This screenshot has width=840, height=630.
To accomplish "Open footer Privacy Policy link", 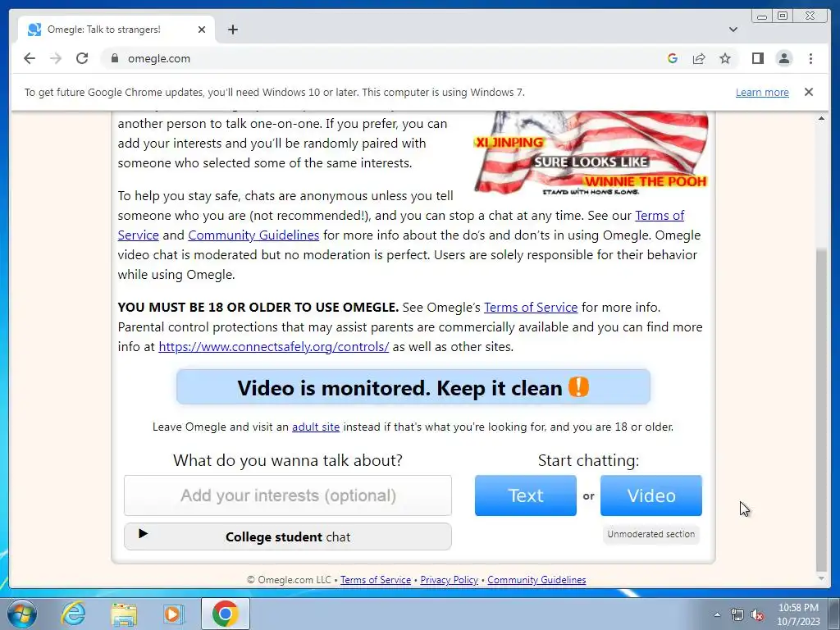I will click(x=449, y=580).
